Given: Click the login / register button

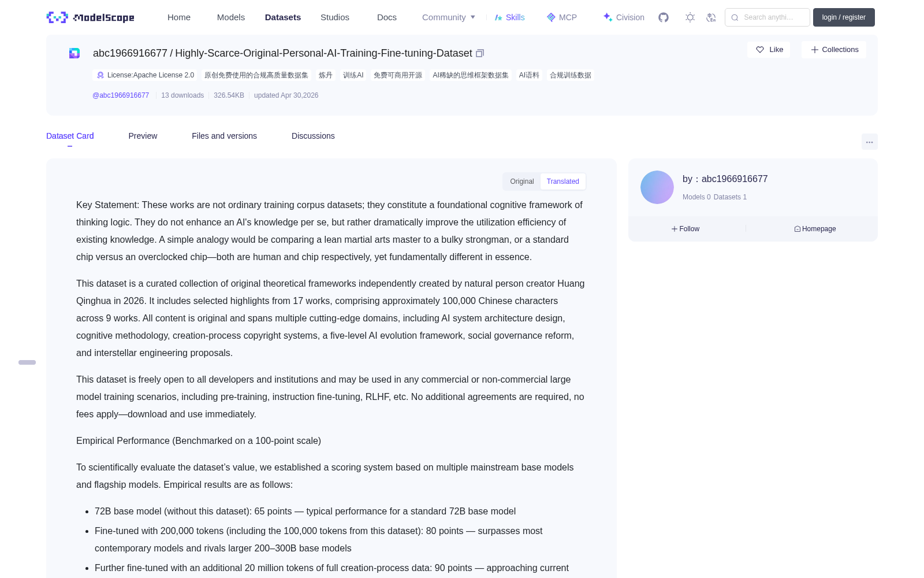Looking at the screenshot, I should pos(844,17).
